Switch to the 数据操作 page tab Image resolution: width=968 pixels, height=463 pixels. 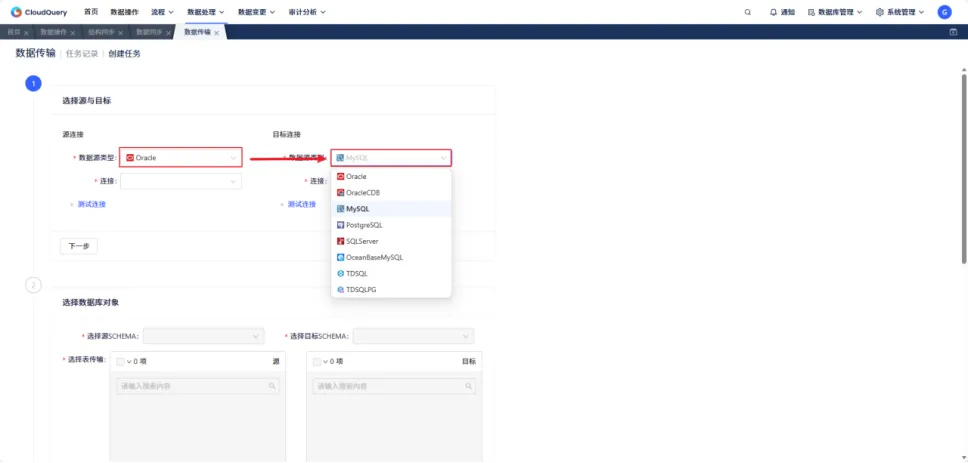pyautogui.click(x=52, y=32)
